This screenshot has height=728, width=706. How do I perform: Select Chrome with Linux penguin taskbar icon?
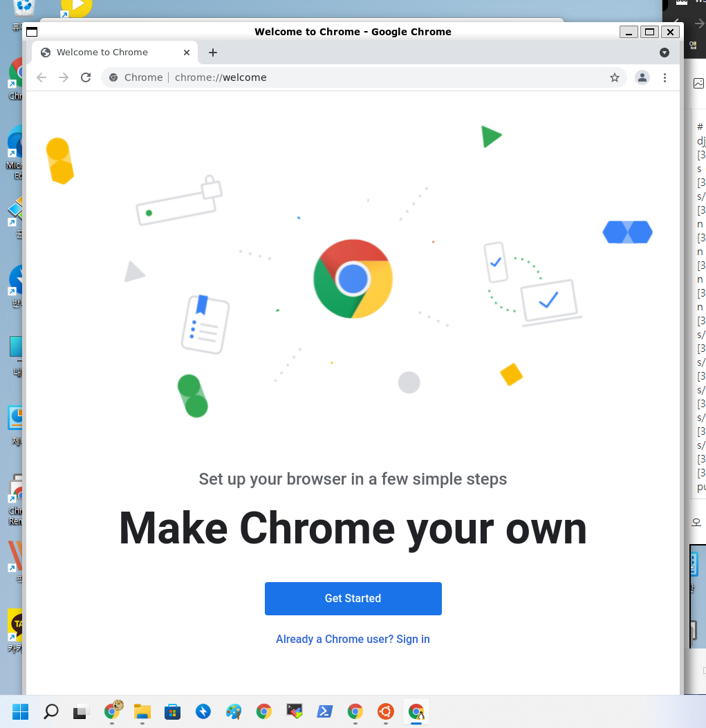click(416, 711)
